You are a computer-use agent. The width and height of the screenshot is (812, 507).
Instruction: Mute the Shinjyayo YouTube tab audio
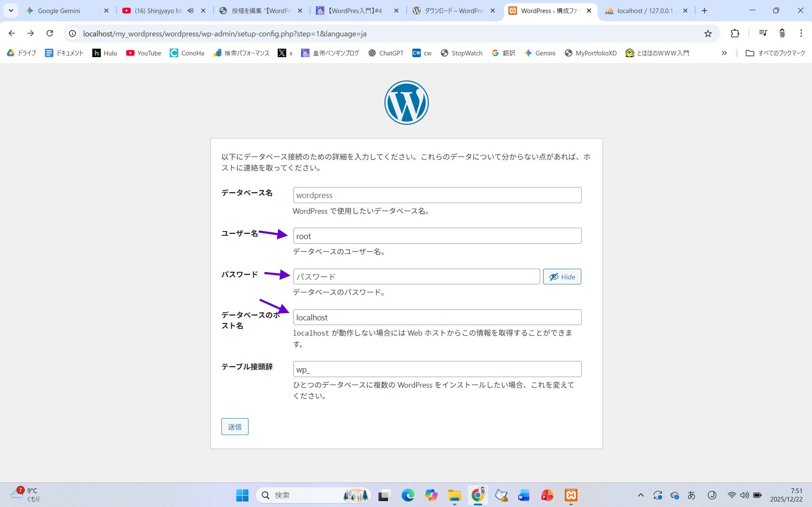click(191, 11)
